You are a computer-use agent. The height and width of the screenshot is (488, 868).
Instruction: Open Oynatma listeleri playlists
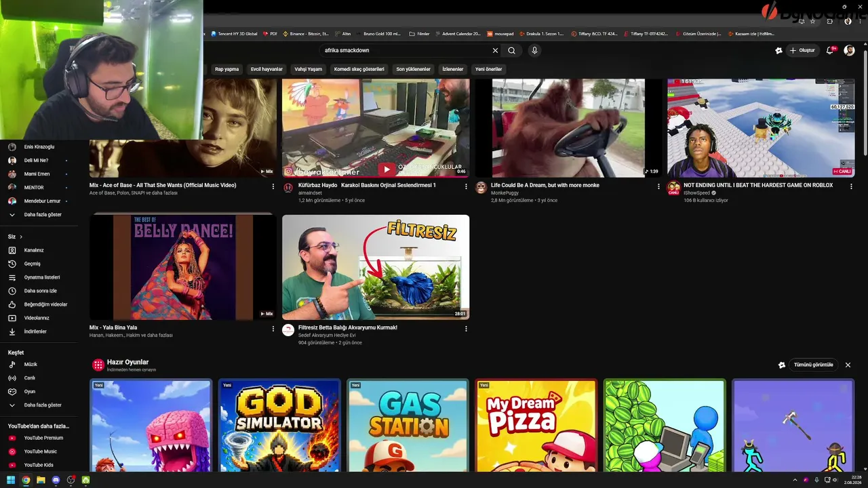coord(38,277)
